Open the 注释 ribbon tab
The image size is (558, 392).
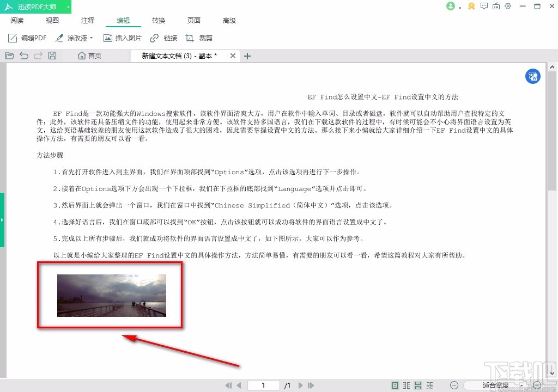pos(88,21)
